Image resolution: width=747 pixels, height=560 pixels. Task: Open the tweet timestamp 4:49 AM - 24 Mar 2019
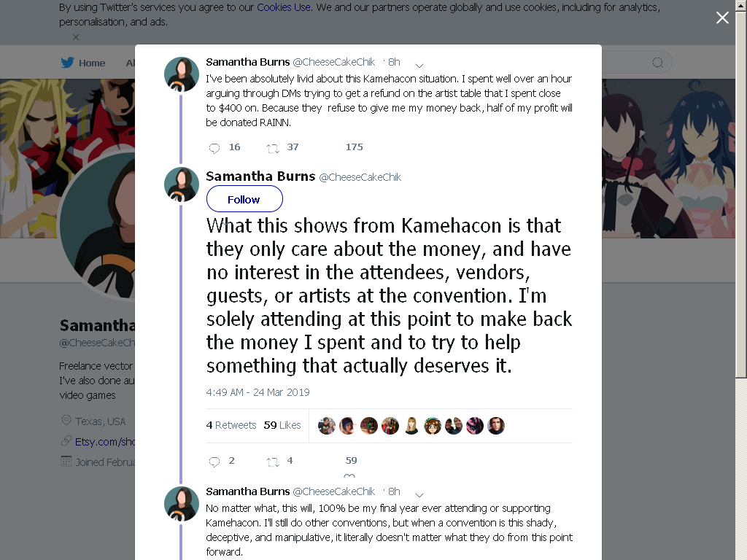pos(258,392)
